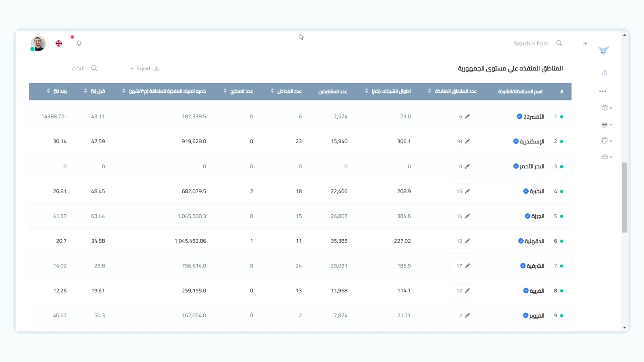Open the الشرقية governorate name

pos(535,266)
